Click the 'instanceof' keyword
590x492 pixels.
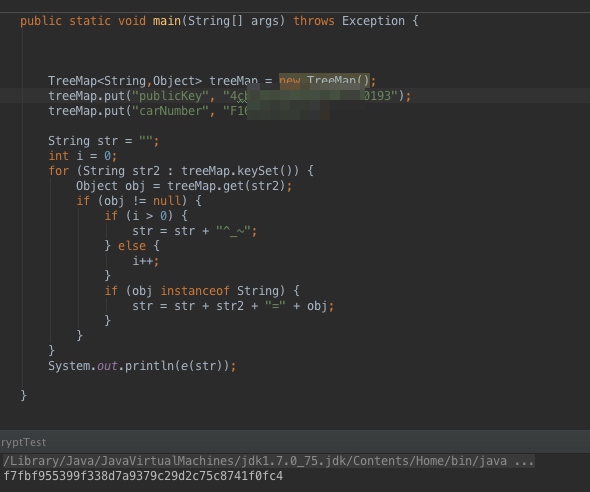pos(195,291)
